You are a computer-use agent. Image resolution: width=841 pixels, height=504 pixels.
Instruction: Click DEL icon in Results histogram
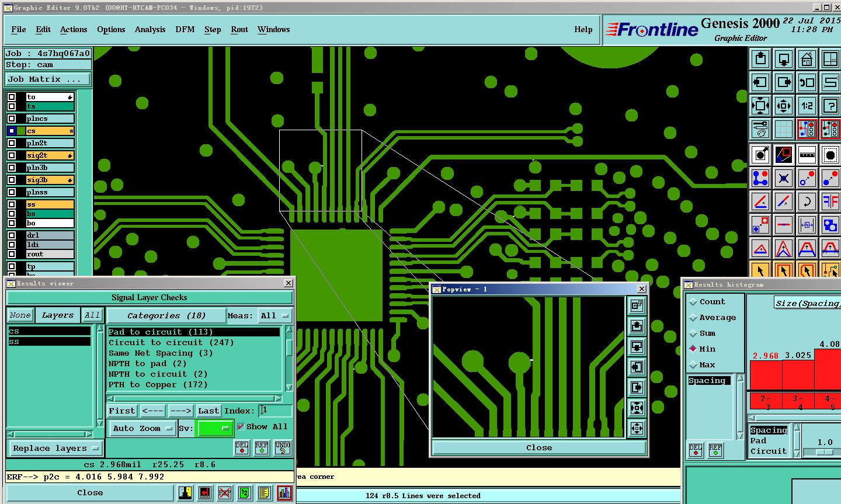point(696,450)
